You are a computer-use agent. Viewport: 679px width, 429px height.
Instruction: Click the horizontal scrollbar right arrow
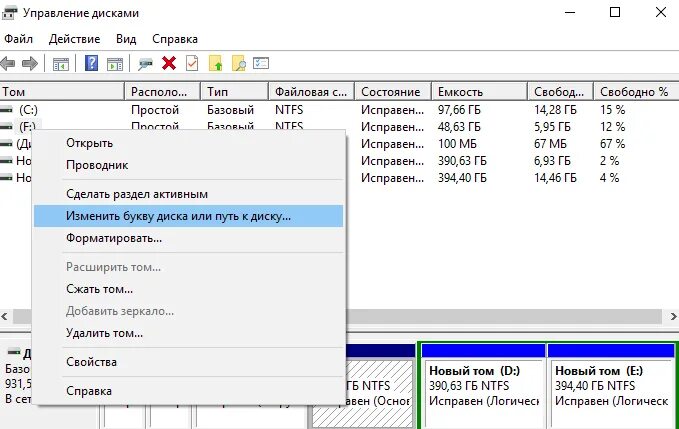[673, 316]
